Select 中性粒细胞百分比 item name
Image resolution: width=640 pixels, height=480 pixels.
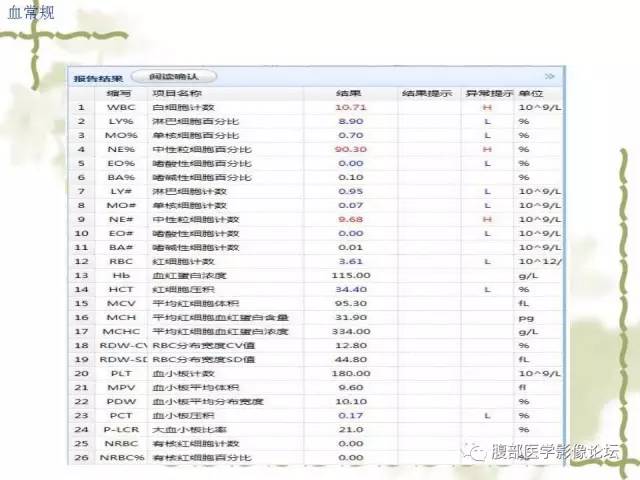202,150
